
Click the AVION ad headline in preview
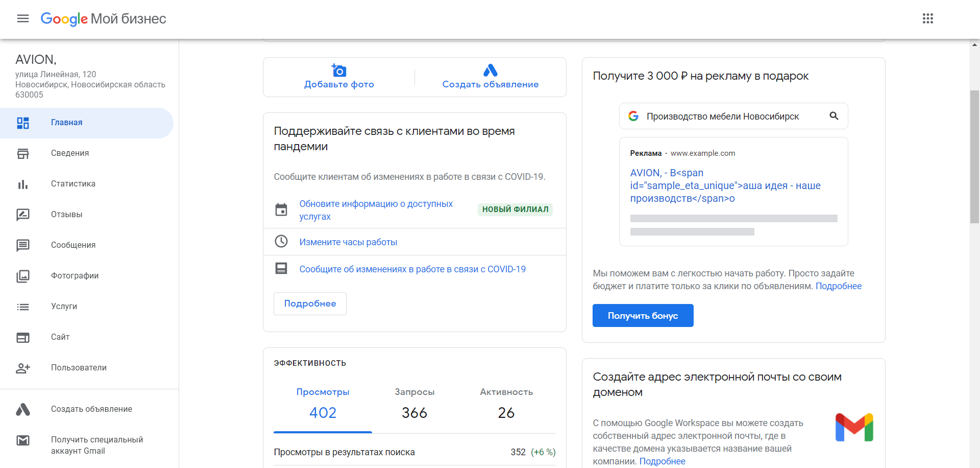tap(725, 185)
